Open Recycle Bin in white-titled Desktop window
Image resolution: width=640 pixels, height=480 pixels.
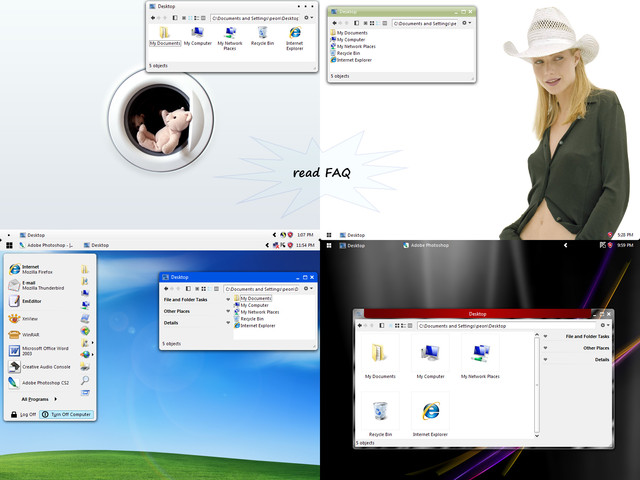(x=262, y=36)
